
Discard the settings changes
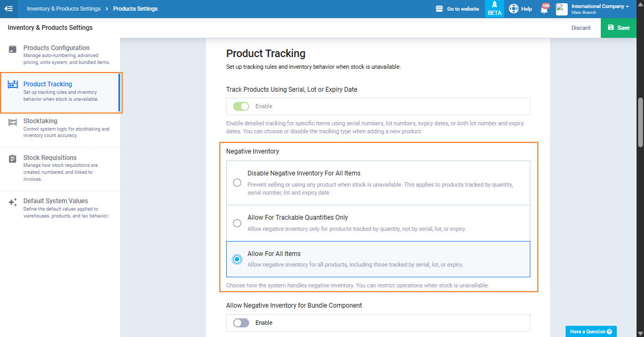pos(581,28)
